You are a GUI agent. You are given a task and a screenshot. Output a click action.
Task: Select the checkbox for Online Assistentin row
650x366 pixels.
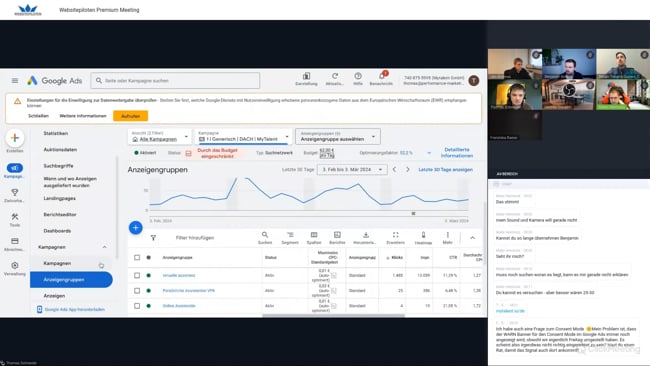point(137,306)
